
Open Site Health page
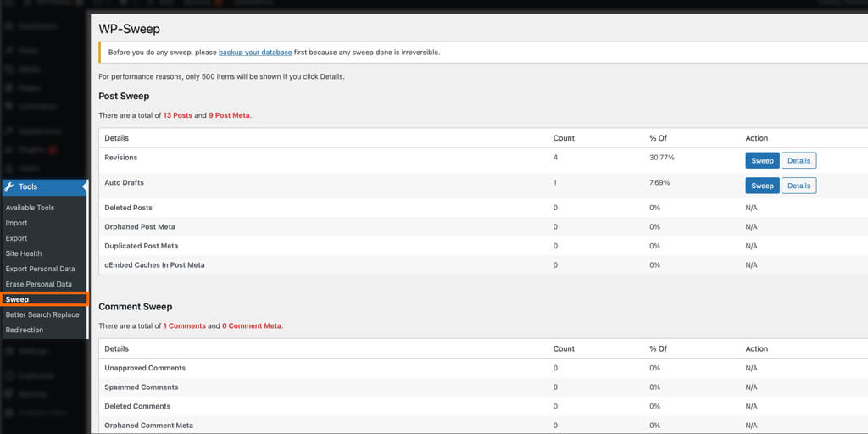tap(23, 253)
